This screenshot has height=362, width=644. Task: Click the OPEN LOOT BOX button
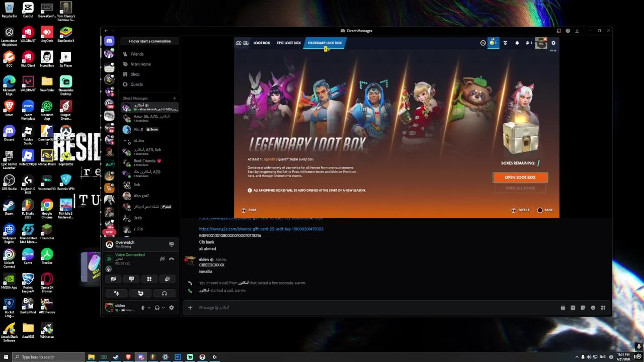520,177
